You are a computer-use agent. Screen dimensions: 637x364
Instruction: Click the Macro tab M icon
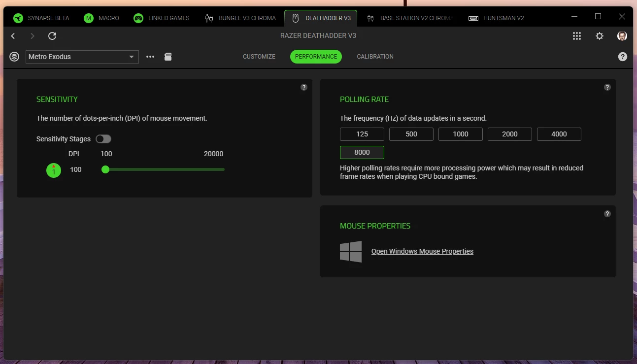click(x=89, y=18)
